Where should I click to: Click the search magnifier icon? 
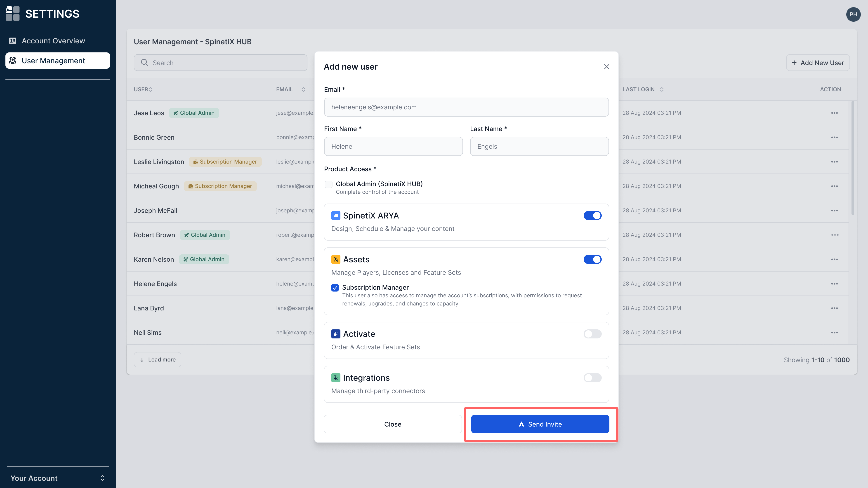click(x=145, y=63)
